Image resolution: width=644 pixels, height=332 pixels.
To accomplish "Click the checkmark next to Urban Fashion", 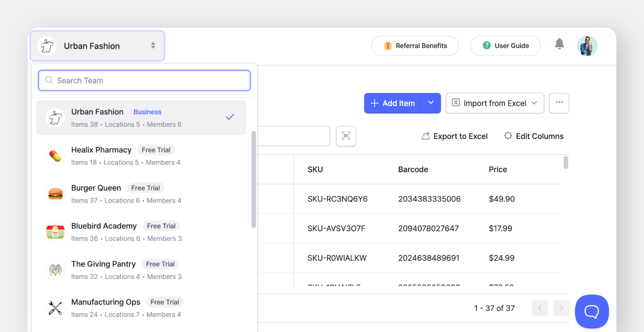I will 230,117.
